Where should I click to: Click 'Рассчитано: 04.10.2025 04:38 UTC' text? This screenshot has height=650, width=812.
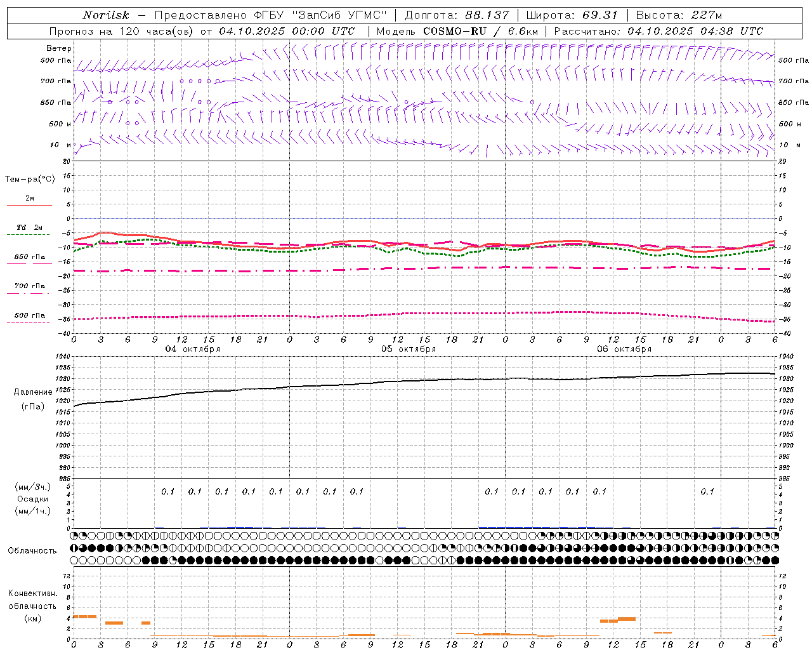(x=658, y=31)
